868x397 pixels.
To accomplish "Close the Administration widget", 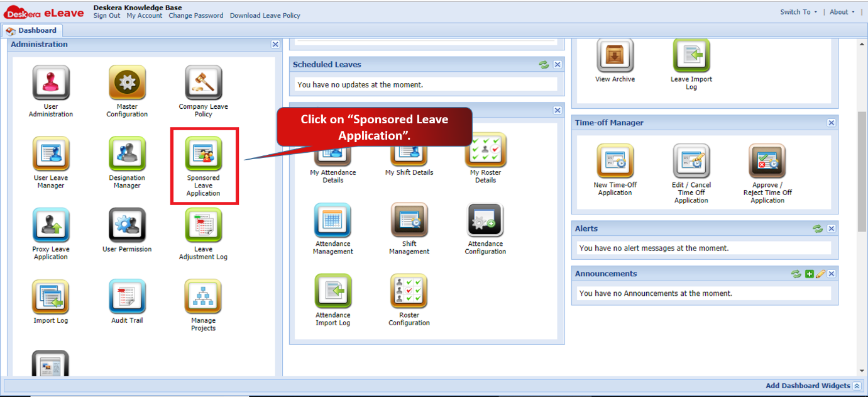I will coord(275,45).
